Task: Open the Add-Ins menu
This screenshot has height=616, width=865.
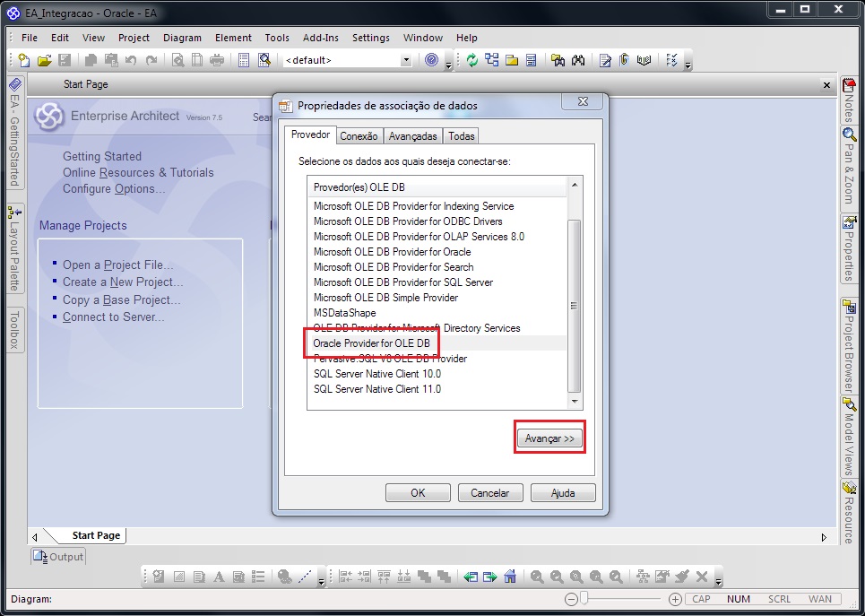Action: pos(321,38)
